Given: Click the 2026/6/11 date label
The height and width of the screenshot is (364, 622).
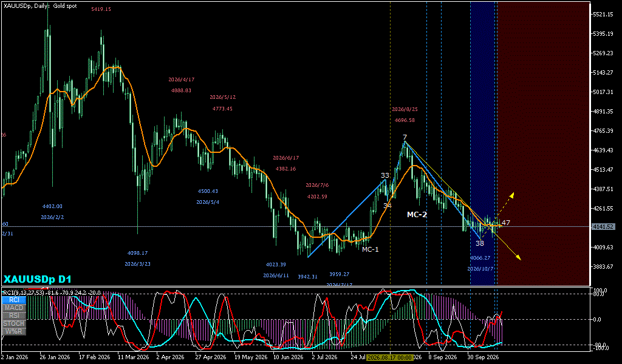Looking at the screenshot, I should [x=276, y=275].
